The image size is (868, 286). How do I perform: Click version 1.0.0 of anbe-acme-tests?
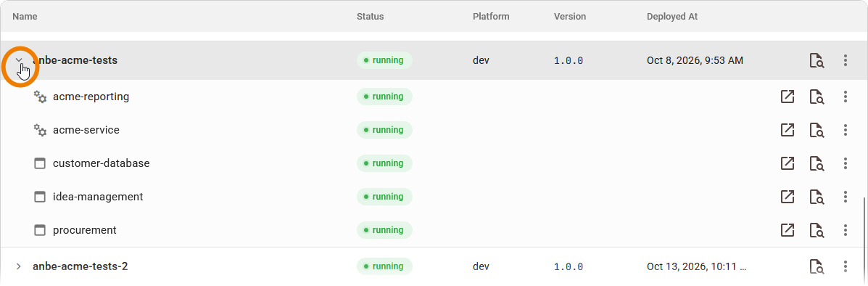click(x=569, y=60)
